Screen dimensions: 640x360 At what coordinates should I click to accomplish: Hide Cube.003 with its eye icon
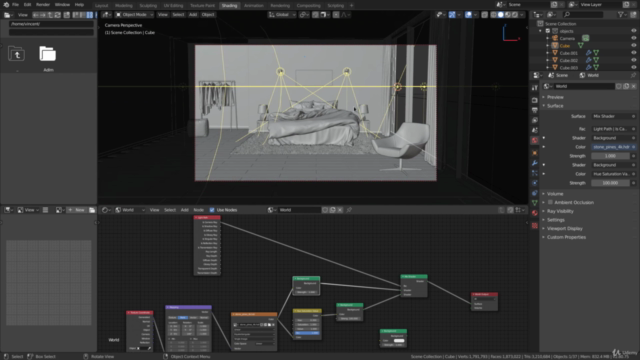(633, 67)
